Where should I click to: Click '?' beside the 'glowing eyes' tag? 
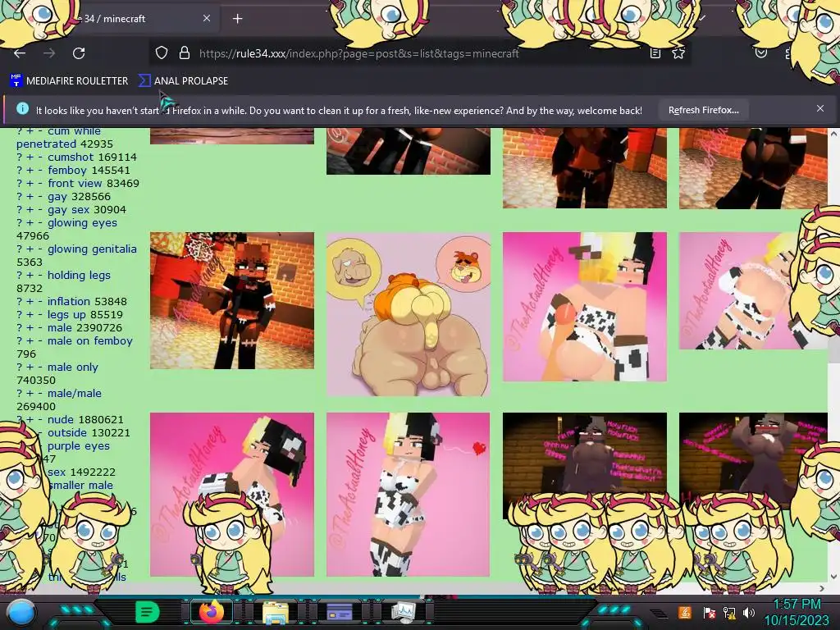tap(20, 223)
